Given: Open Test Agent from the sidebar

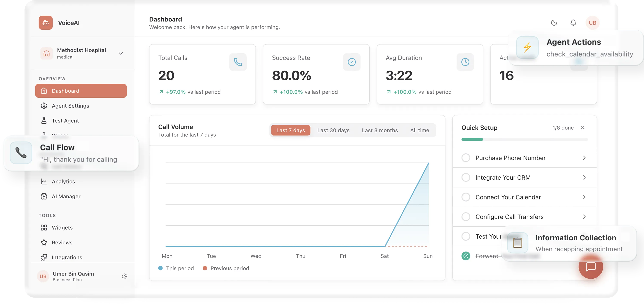Looking at the screenshot, I should click(65, 120).
